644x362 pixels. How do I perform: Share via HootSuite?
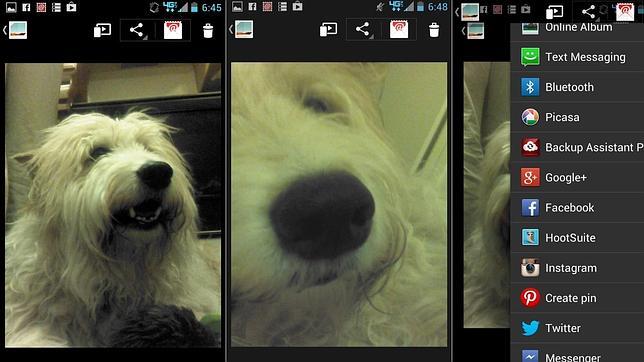[577, 237]
